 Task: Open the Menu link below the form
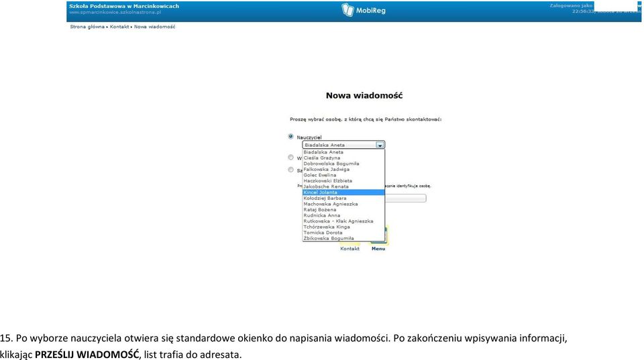pyautogui.click(x=378, y=249)
